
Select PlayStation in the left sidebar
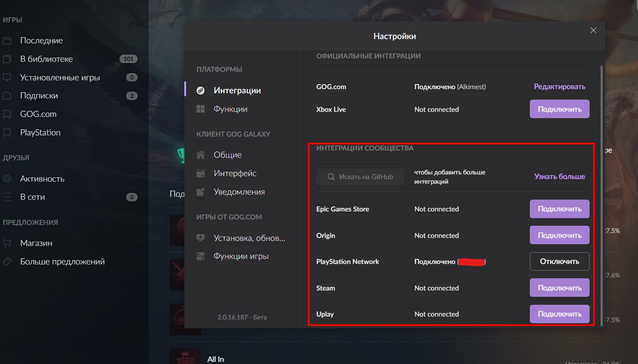click(x=40, y=133)
